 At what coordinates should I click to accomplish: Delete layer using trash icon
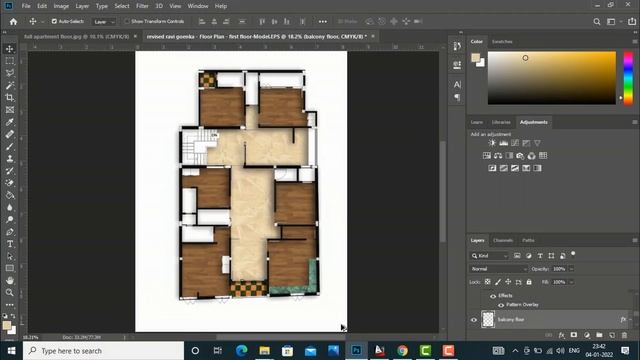624,335
